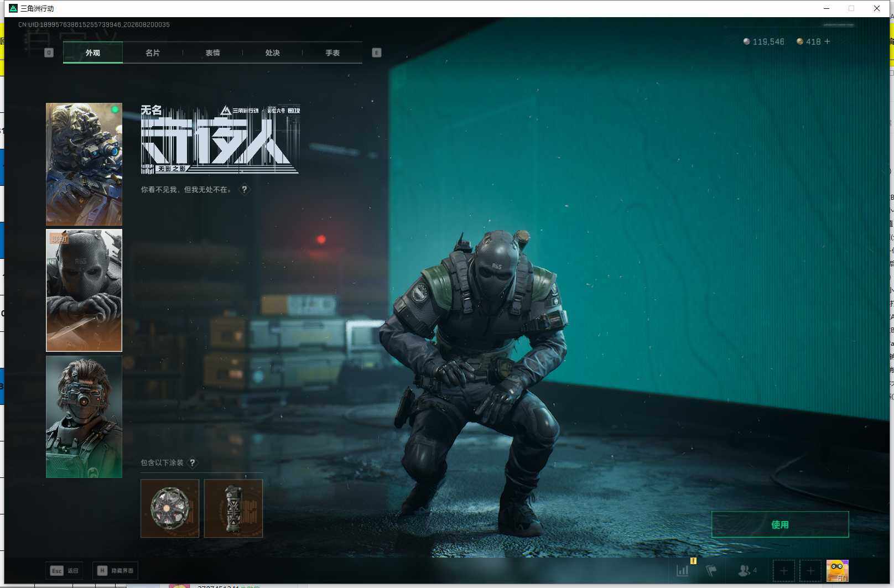894x588 pixels.
Task: Click the 使用 button
Action: [780, 524]
